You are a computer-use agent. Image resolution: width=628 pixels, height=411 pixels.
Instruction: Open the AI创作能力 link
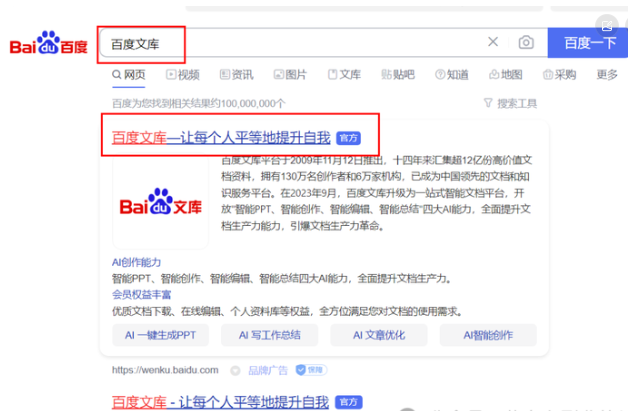[136, 262]
